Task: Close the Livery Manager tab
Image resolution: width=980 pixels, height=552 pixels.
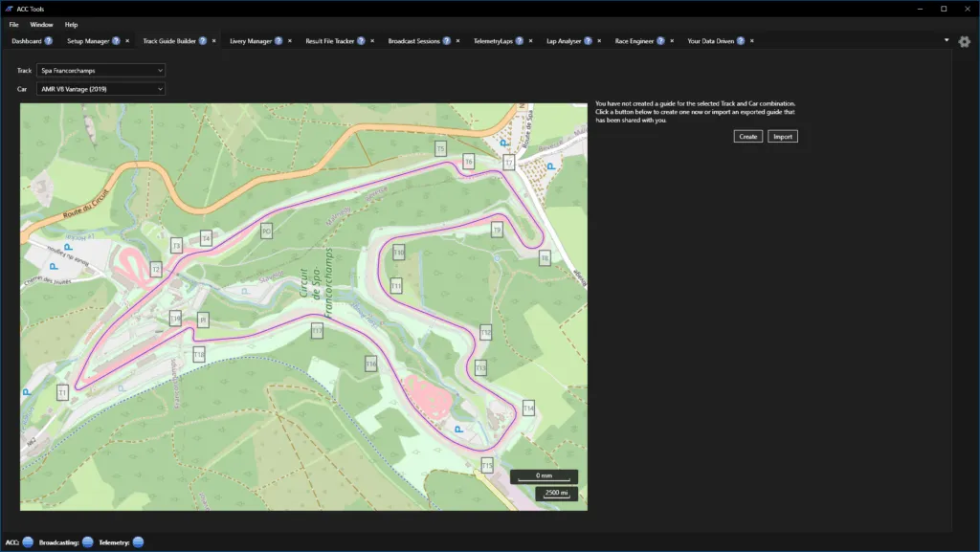Action: 289,41
